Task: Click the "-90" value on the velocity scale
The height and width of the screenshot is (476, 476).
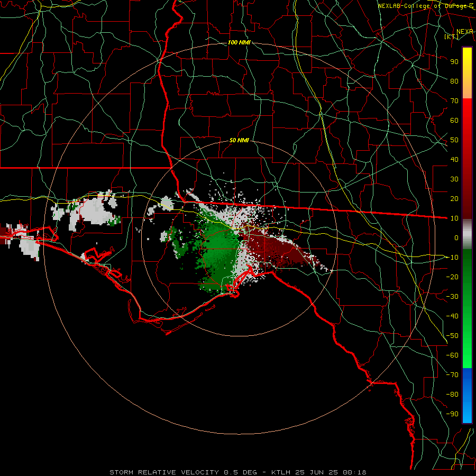Action: click(452, 414)
